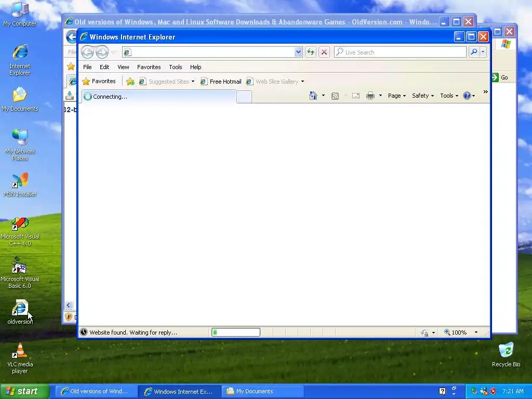Expand the address bar URL history dropdown
The width and height of the screenshot is (532, 399).
(x=298, y=52)
